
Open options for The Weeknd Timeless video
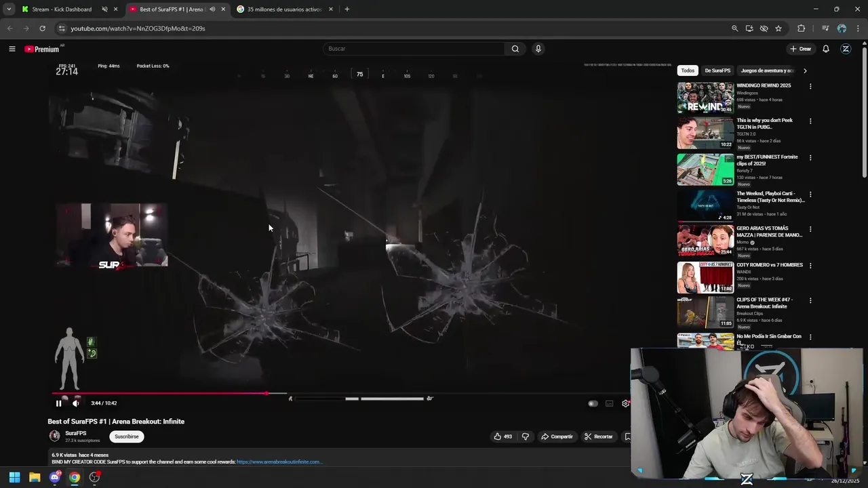point(810,195)
